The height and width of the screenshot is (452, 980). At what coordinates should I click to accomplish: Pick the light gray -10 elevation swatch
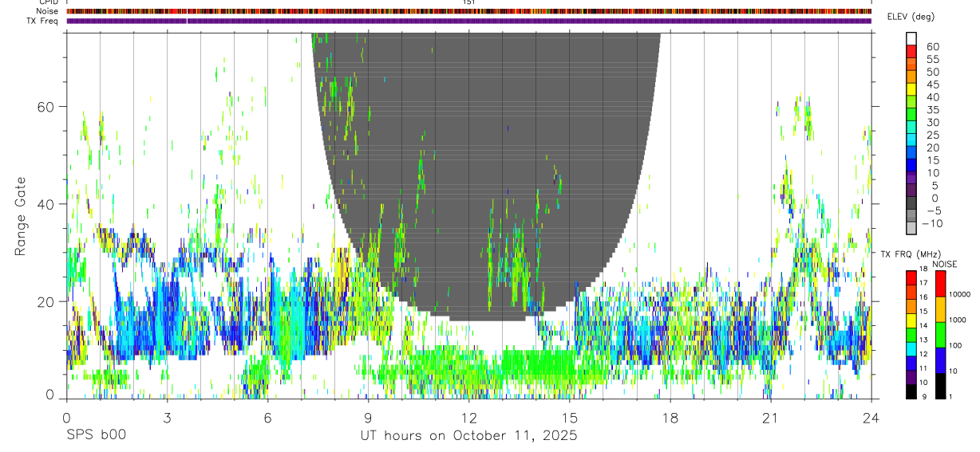click(911, 229)
